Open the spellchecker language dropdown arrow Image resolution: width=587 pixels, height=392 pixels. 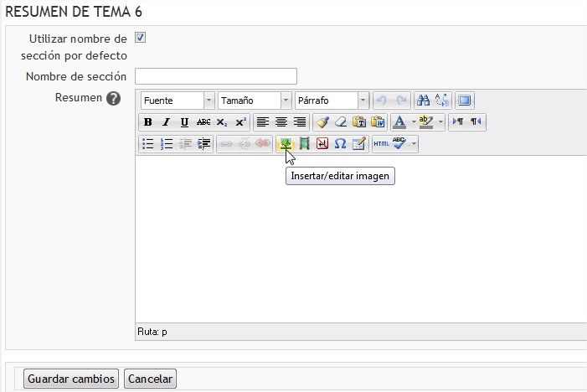point(414,144)
